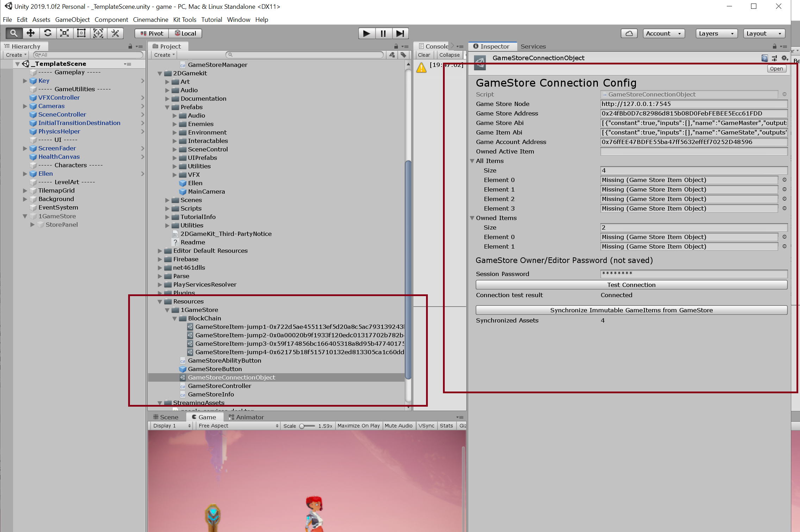This screenshot has width=800, height=532.
Task: Select the Move tool in toolbar
Action: 31,33
